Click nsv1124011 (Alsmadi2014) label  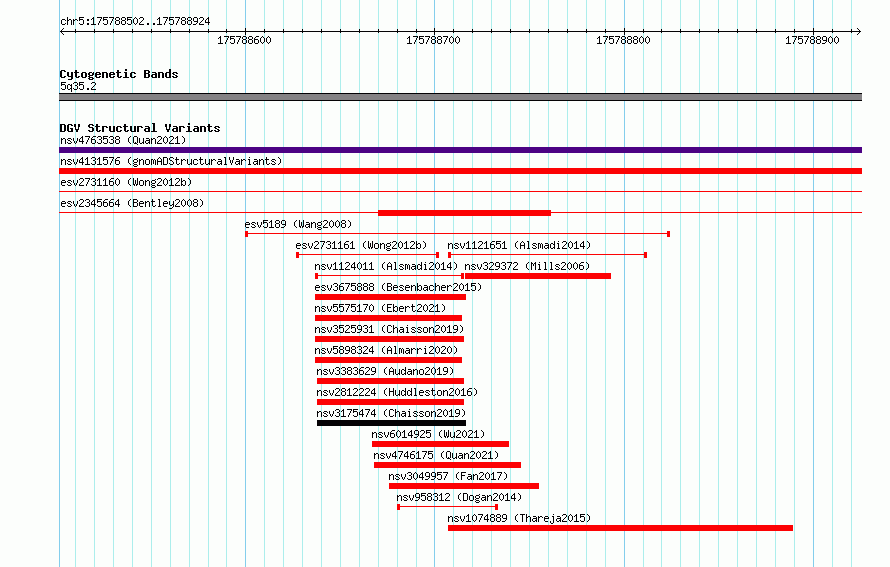pyautogui.click(x=386, y=266)
